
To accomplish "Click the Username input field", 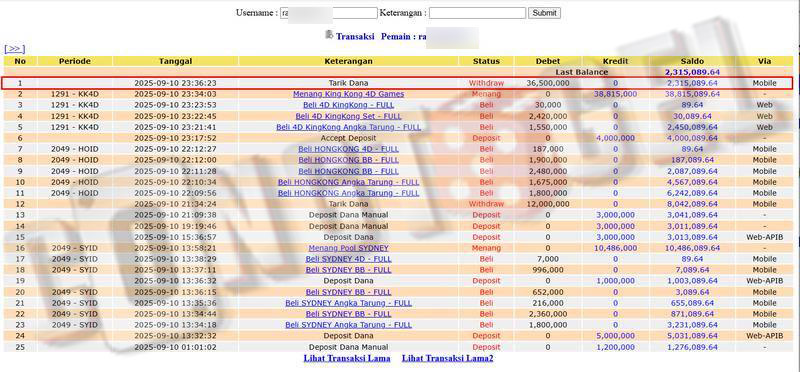I will (329, 13).
